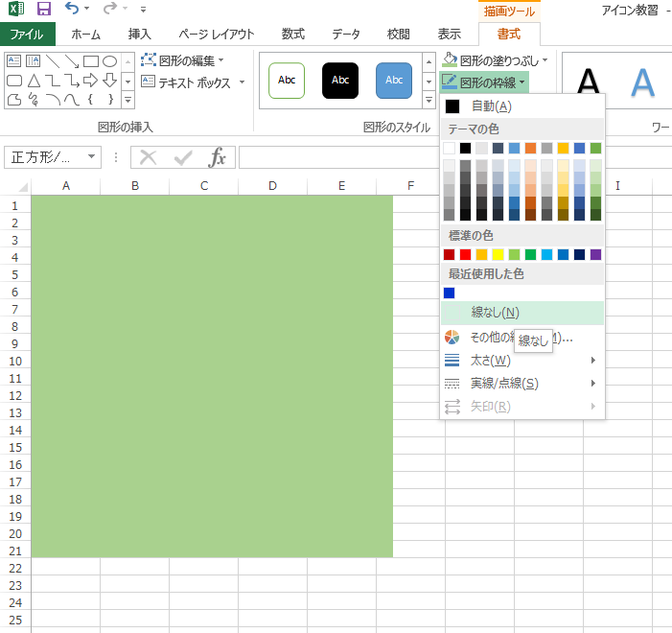Select the rounded rectangle shape

tap(14, 81)
